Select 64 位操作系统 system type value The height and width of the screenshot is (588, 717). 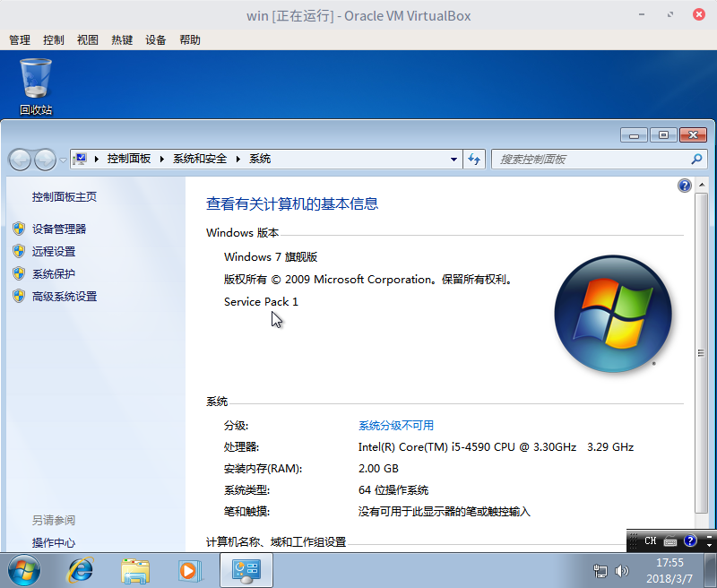click(x=393, y=490)
